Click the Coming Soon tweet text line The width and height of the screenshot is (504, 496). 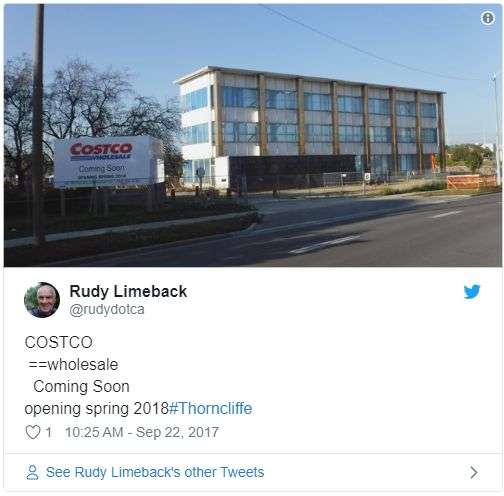[81, 386]
